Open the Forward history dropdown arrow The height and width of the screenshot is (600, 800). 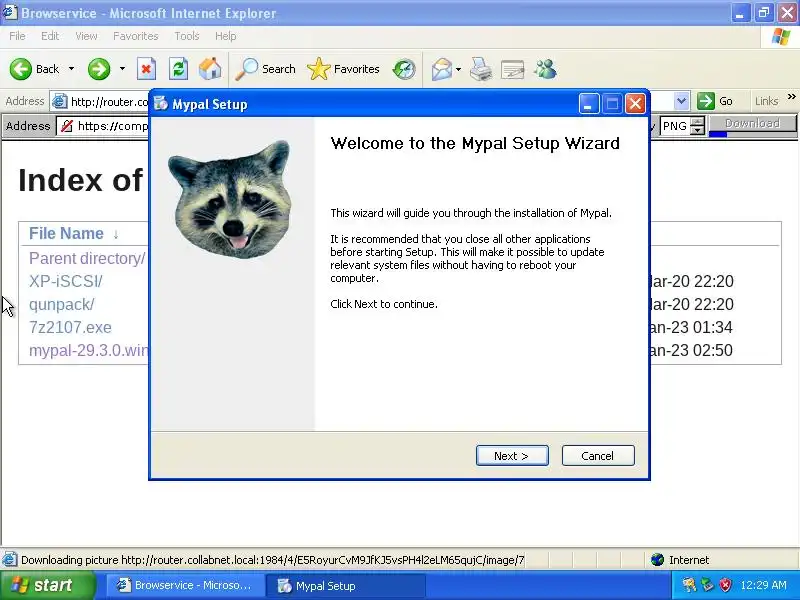click(x=122, y=69)
